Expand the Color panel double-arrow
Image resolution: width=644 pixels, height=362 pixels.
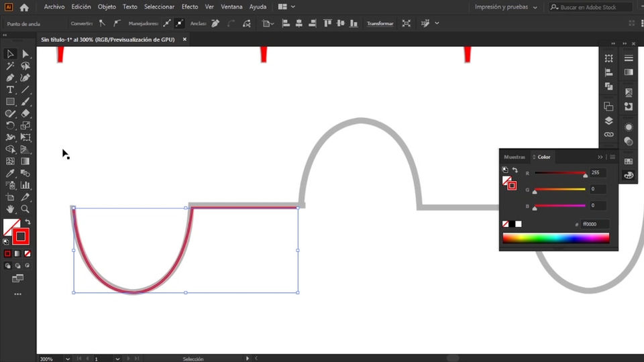pyautogui.click(x=600, y=157)
